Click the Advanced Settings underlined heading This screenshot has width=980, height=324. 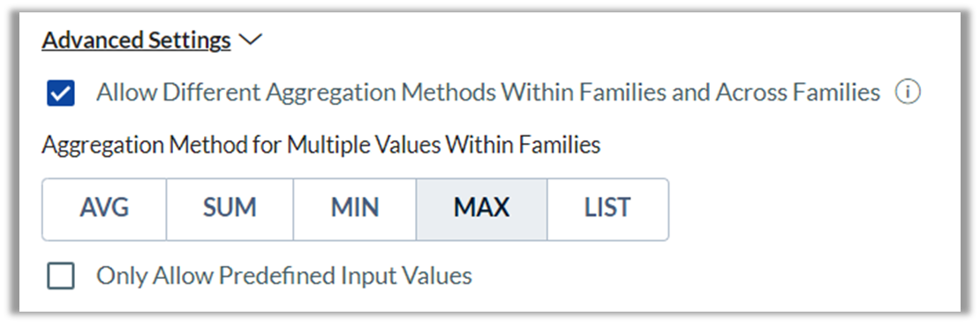click(136, 41)
